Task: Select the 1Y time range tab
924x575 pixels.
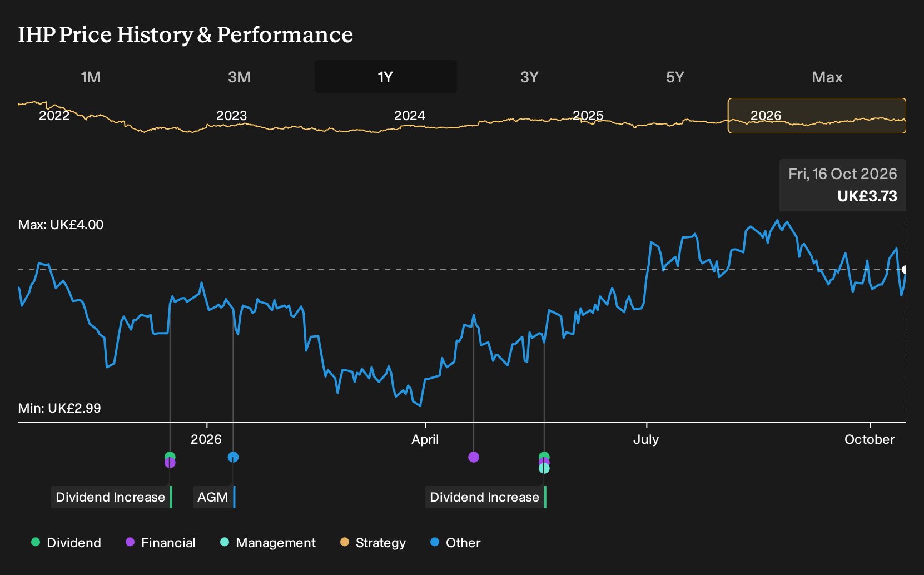Action: tap(385, 77)
